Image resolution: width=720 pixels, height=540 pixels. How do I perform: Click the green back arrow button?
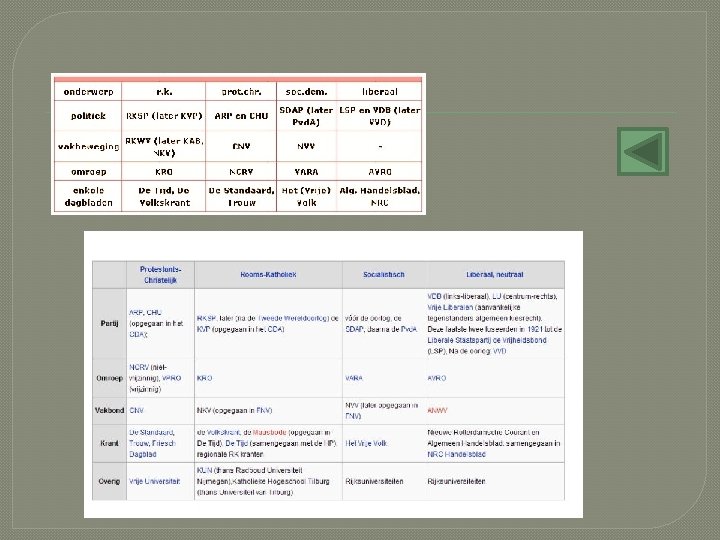tap(642, 152)
